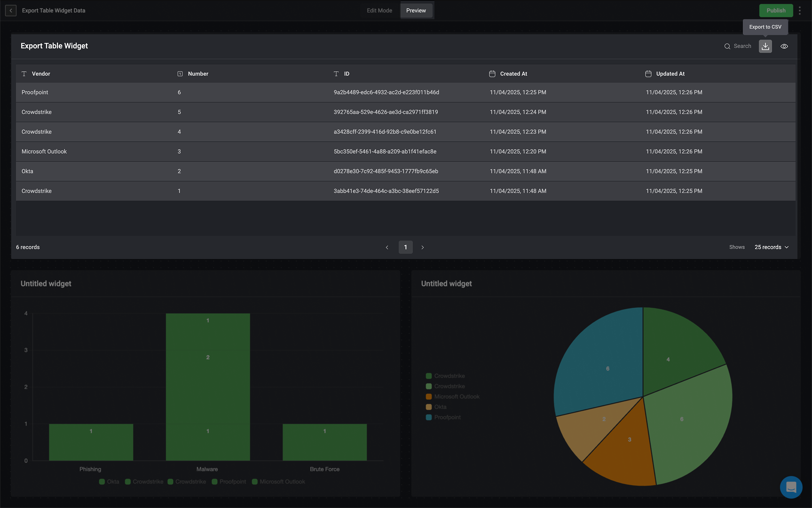Toggle Proofpoint slice in pie chart legend
This screenshot has width=812, height=508.
pyautogui.click(x=443, y=417)
